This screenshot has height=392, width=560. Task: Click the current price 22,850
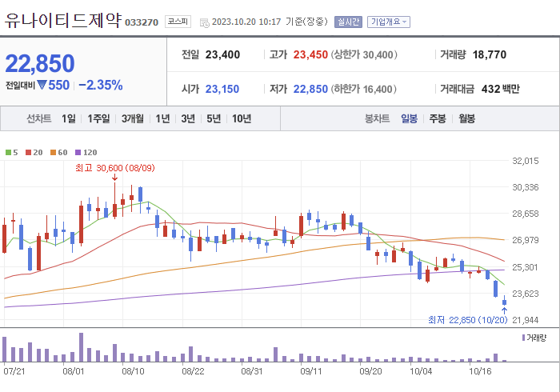40,63
